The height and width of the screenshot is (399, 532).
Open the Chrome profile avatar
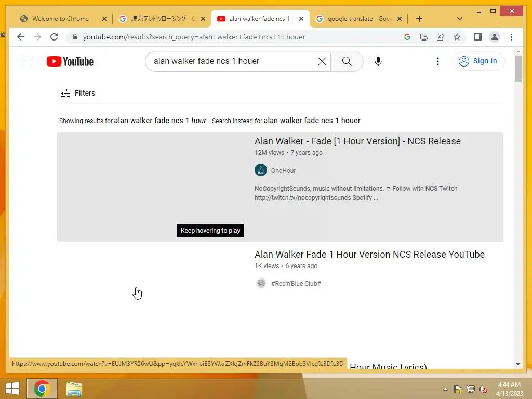[x=495, y=37]
